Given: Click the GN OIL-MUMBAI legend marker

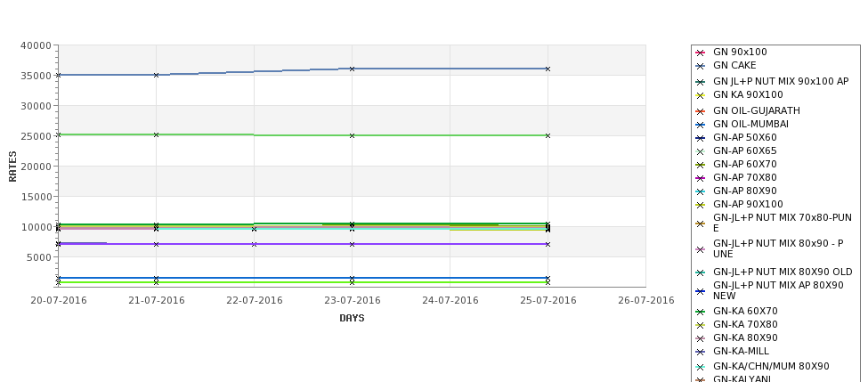Looking at the screenshot, I should pyautogui.click(x=700, y=126).
